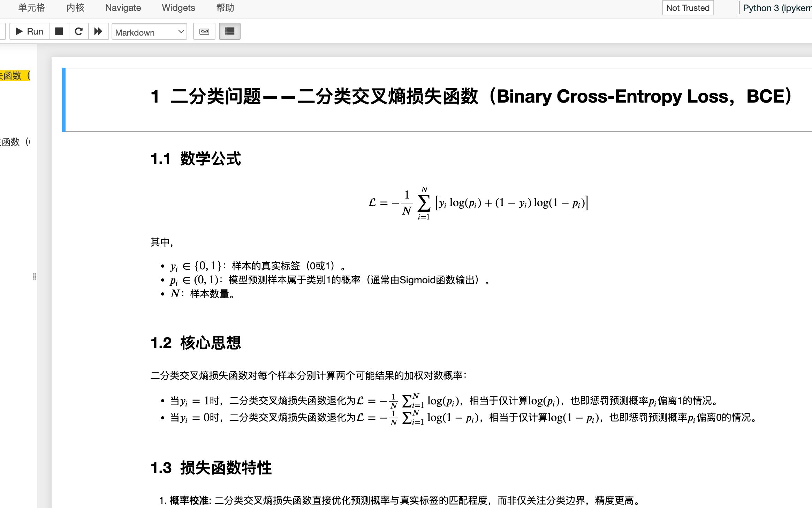Select the highlighted sidebar contents entry
Image resolution: width=812 pixels, height=508 pixels.
(x=15, y=75)
